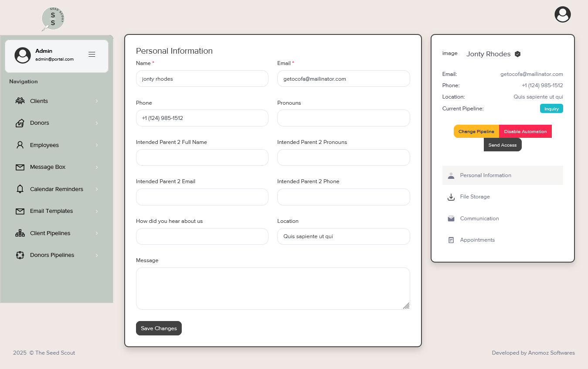588x369 pixels.
Task: Click the Seed Scout logo
Action: coord(53,19)
